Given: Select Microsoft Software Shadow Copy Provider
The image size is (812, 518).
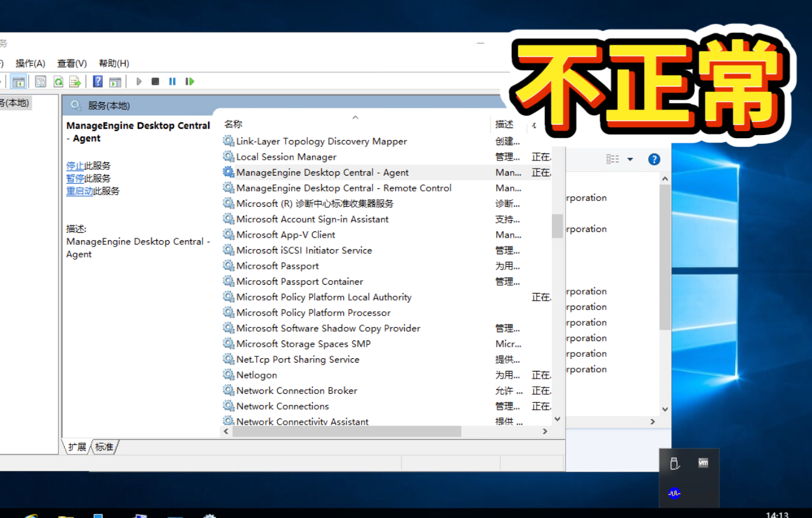Looking at the screenshot, I should [x=328, y=328].
